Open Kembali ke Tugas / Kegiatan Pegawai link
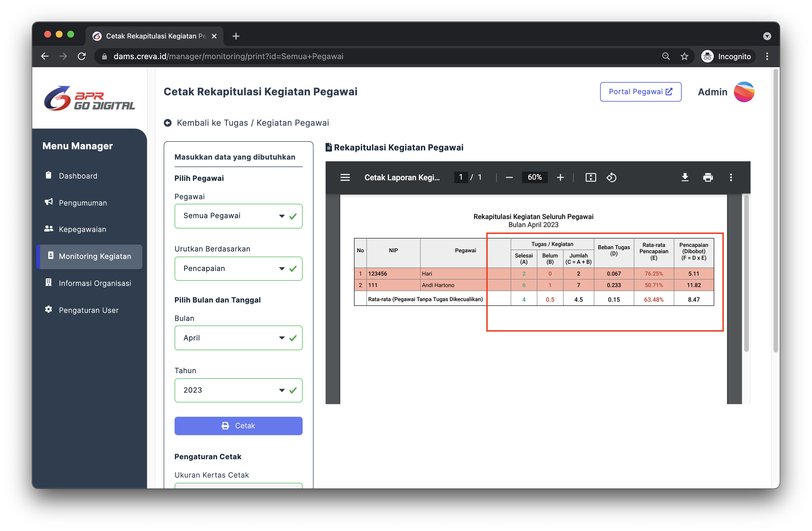 252,123
